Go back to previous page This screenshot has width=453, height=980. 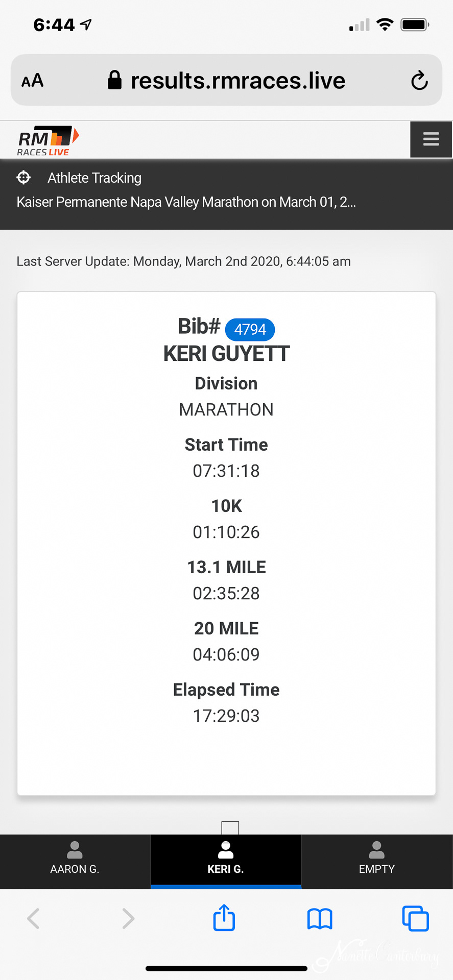point(34,918)
